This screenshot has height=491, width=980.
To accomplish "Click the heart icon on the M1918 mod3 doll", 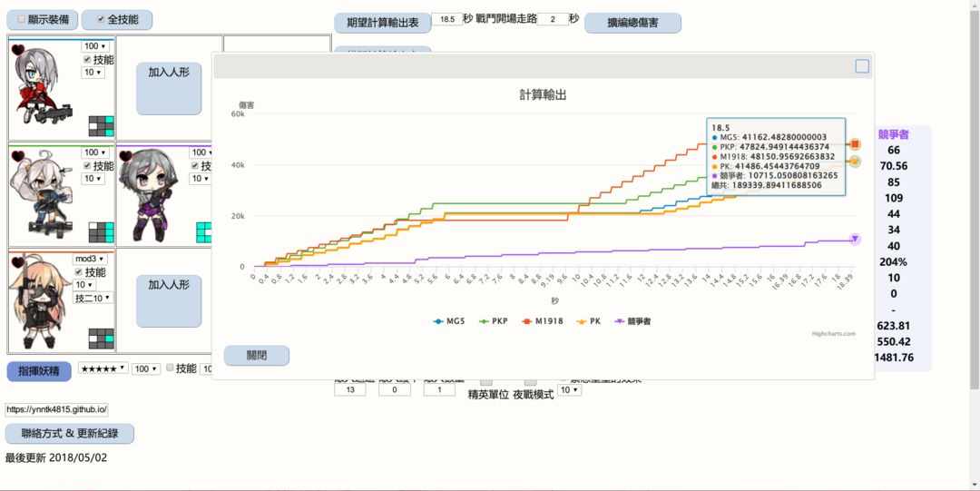I will pos(18,262).
